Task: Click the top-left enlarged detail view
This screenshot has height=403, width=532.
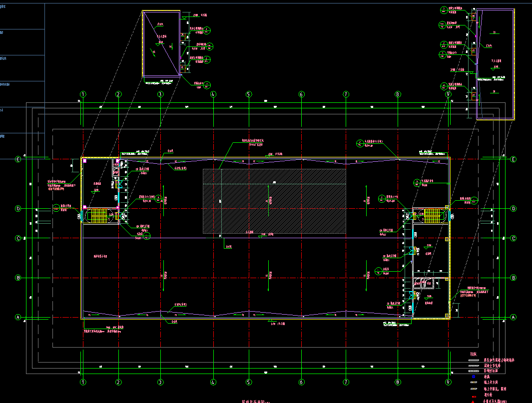Action: tap(161, 44)
